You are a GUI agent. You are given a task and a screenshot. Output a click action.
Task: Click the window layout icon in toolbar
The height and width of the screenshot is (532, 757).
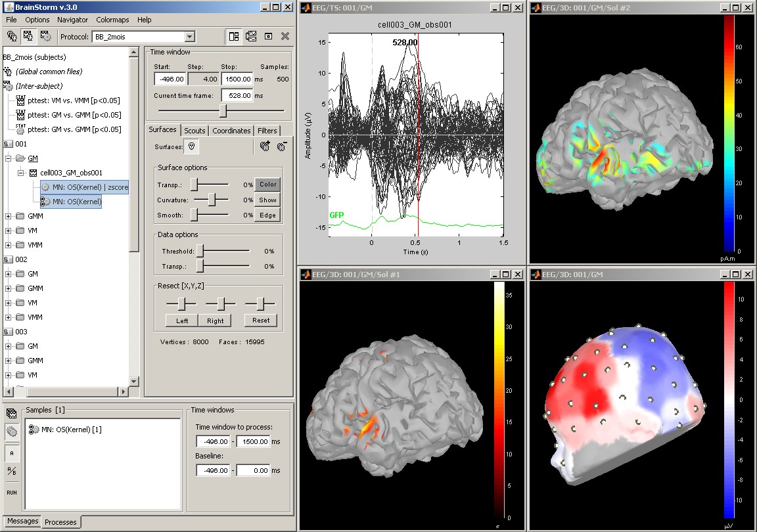coord(234,37)
